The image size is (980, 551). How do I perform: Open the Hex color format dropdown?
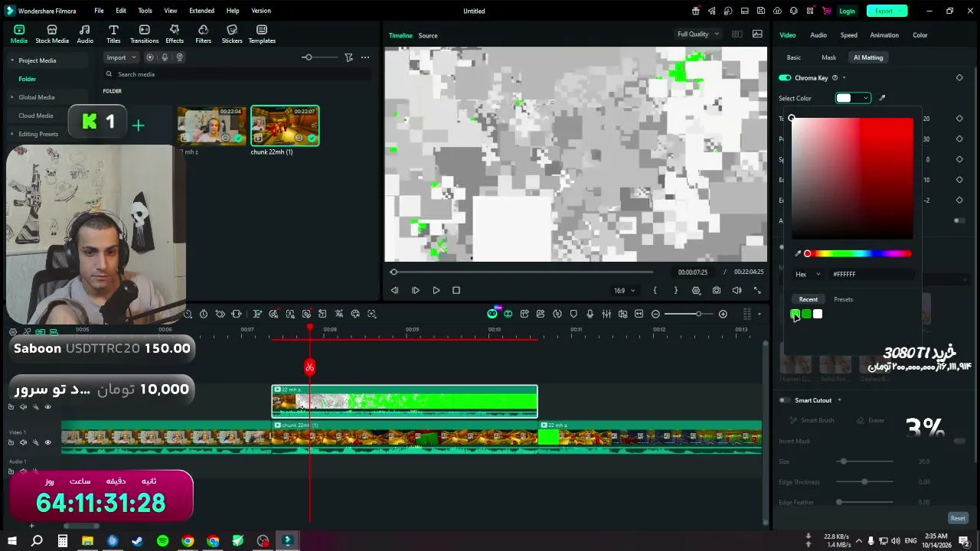pyautogui.click(x=808, y=274)
